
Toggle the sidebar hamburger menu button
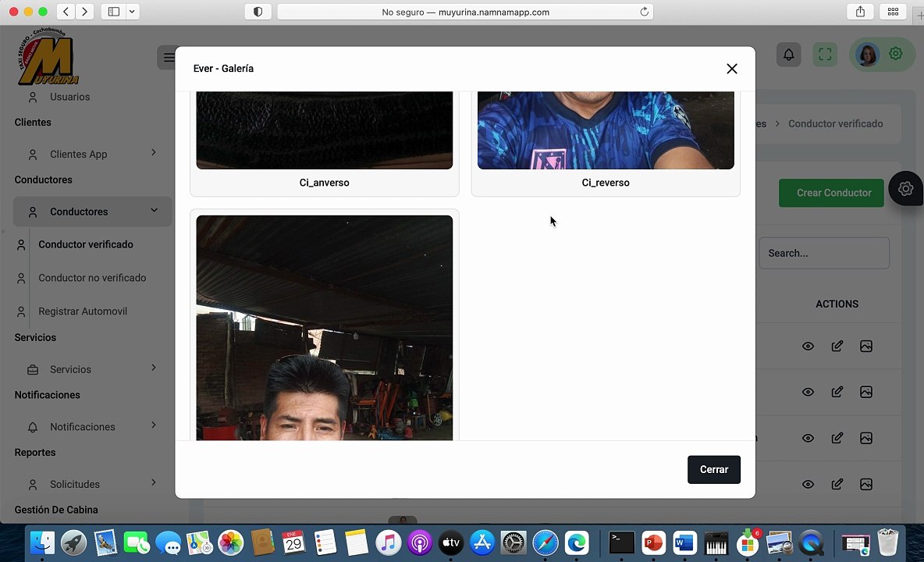click(168, 57)
